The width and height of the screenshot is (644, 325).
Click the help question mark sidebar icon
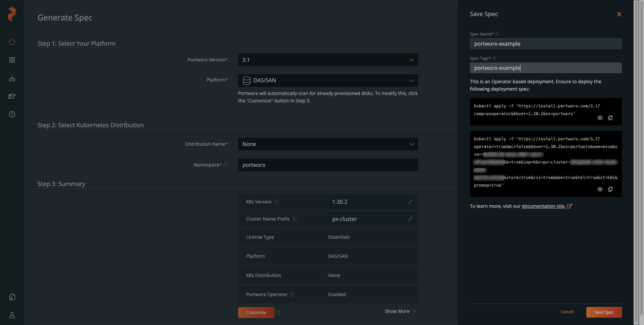[12, 114]
